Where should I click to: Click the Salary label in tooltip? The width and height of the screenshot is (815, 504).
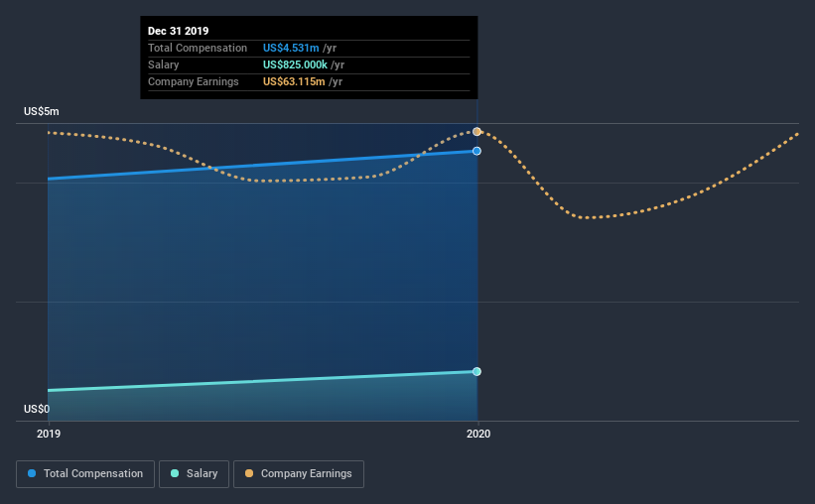click(x=163, y=64)
